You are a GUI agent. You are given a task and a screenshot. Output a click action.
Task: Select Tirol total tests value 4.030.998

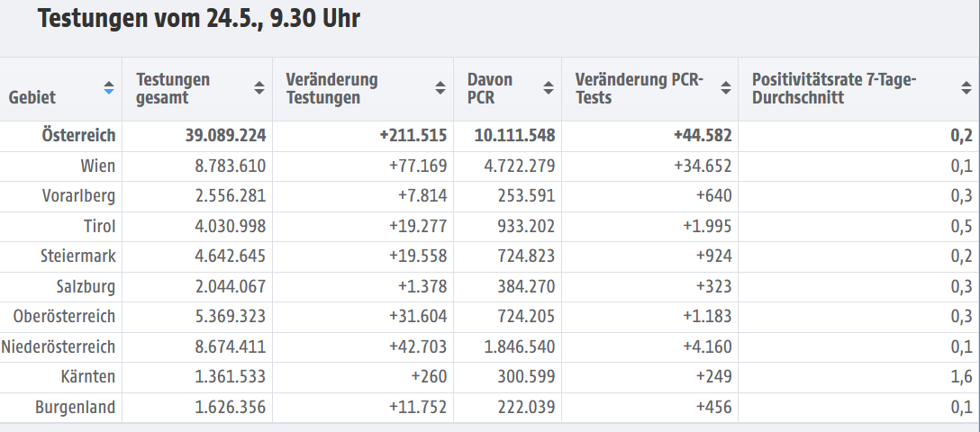click(x=231, y=226)
